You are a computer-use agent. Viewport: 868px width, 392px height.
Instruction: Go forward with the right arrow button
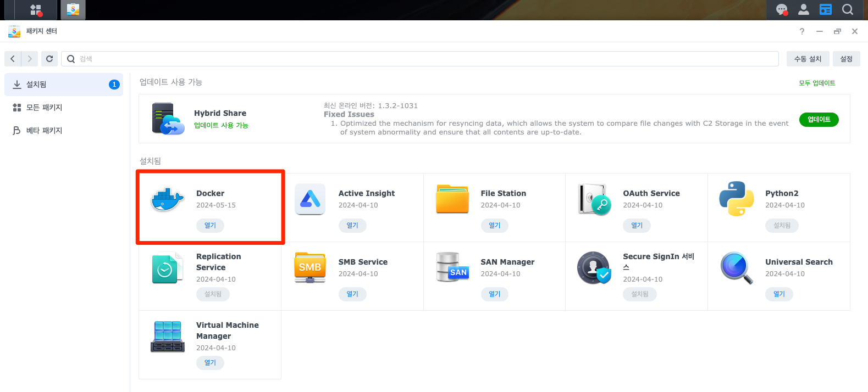coord(30,59)
